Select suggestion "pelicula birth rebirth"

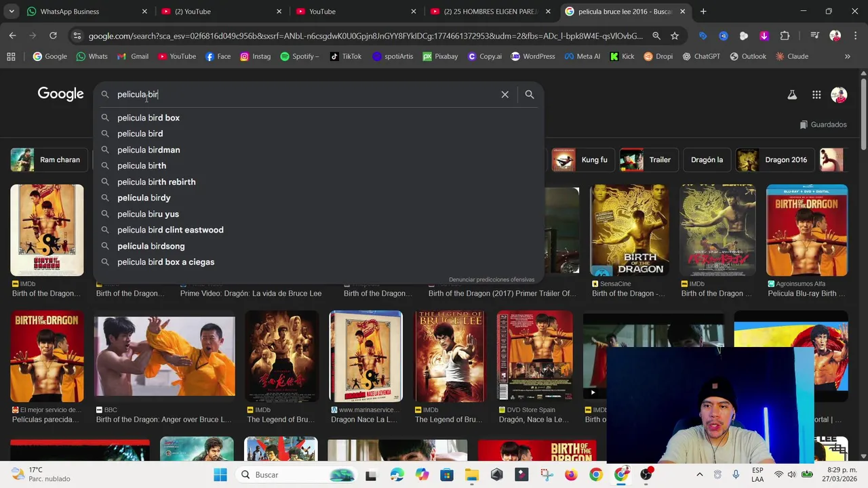click(x=319, y=182)
